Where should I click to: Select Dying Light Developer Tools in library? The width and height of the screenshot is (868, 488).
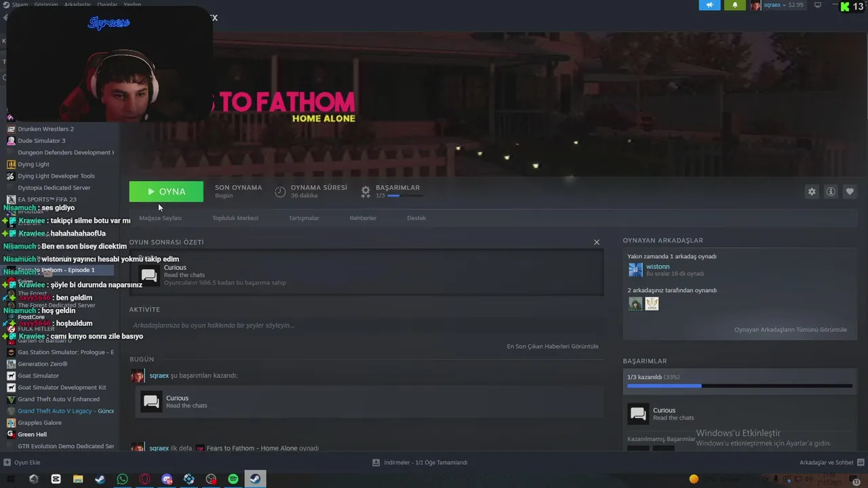point(56,176)
